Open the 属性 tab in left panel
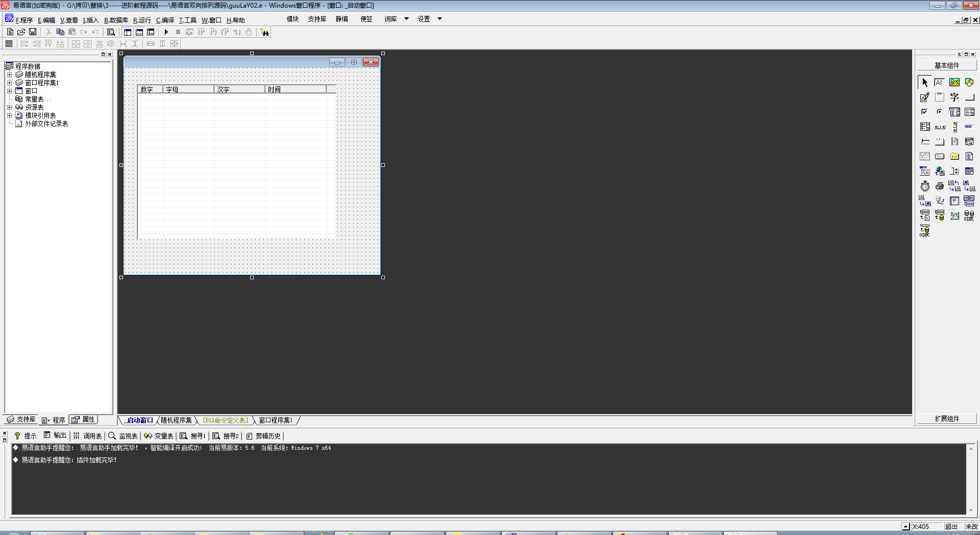This screenshot has width=980, height=535. click(x=83, y=419)
